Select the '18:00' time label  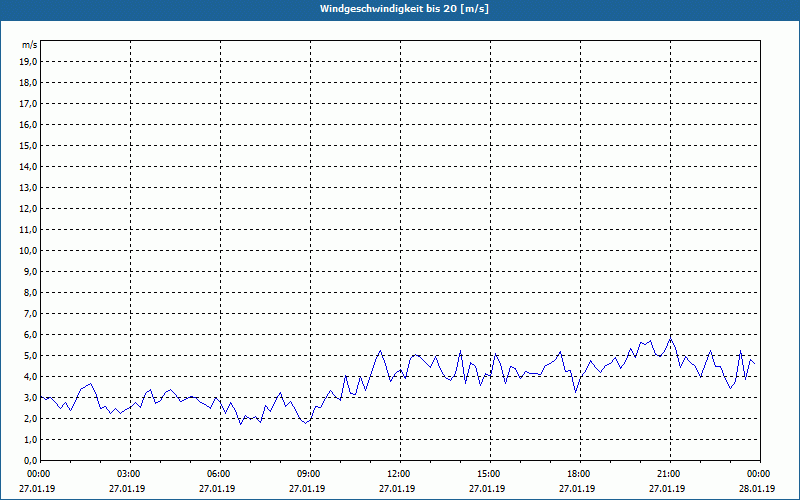coord(580,474)
